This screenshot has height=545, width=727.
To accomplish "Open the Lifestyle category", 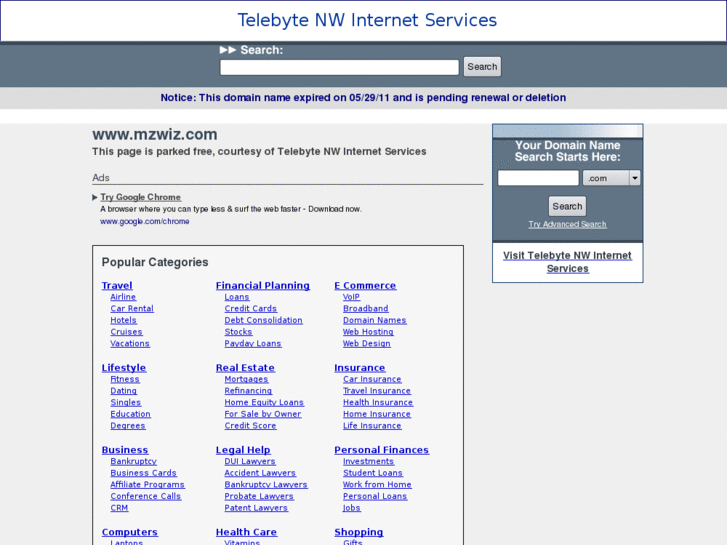I will (124, 368).
